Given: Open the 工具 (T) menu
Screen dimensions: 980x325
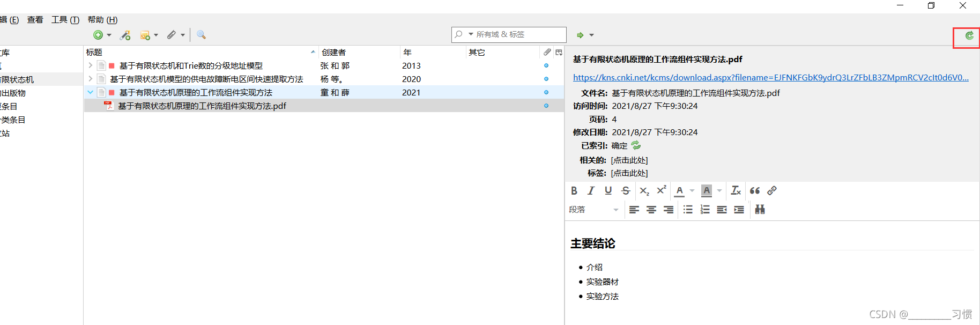Looking at the screenshot, I should coord(65,20).
